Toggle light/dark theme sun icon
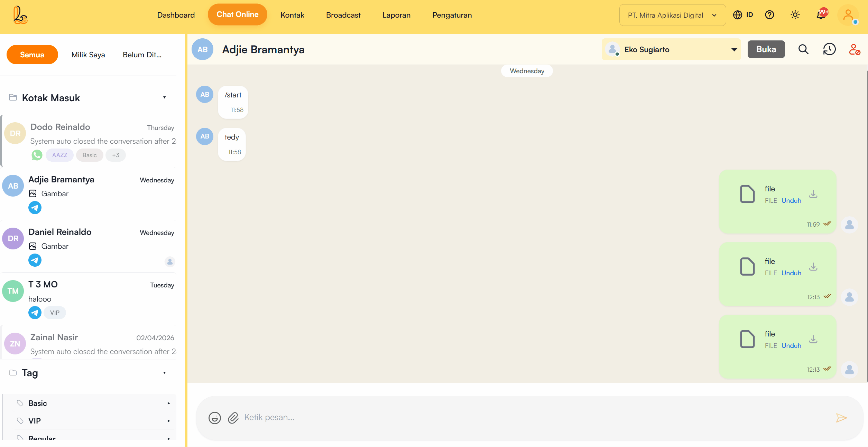868x447 pixels. point(795,15)
